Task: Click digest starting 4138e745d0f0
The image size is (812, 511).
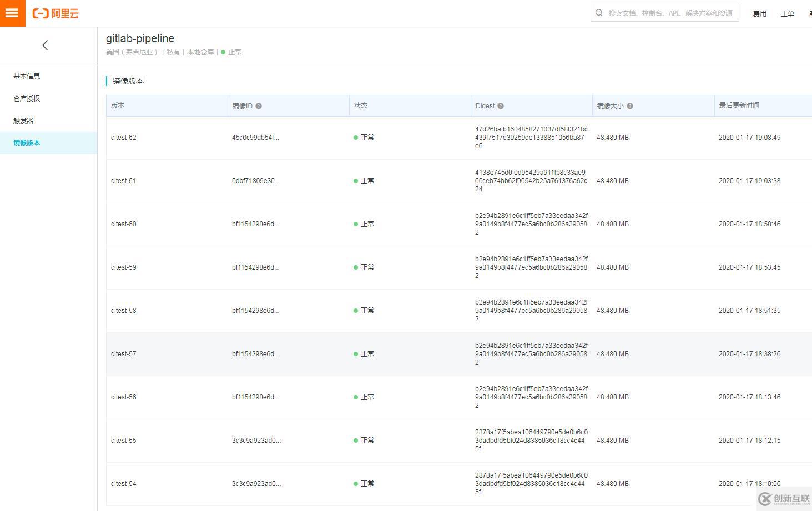Action: click(531, 181)
